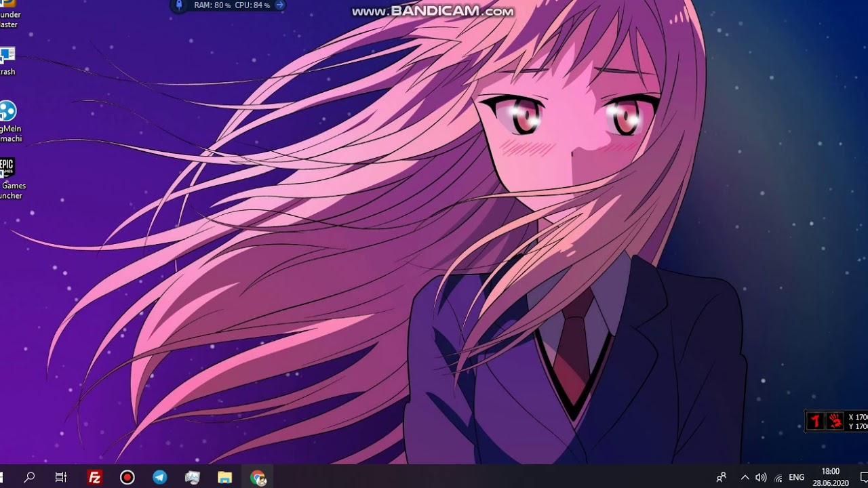
Task: Switch to Google Chrome on the taskbar
Action: (x=258, y=477)
